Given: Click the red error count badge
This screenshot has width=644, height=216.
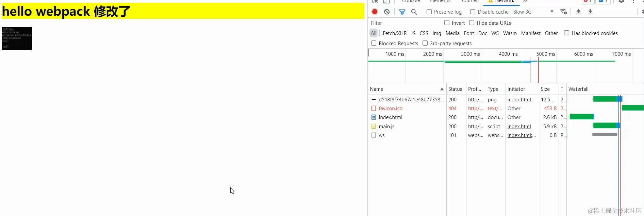Looking at the screenshot, I should point(587,1).
